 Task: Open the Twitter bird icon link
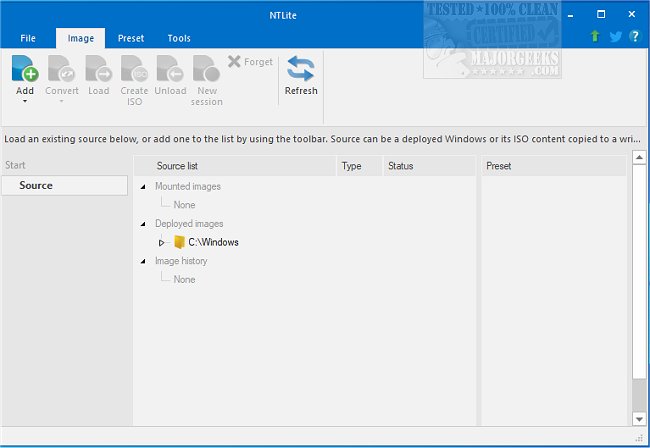(x=615, y=38)
